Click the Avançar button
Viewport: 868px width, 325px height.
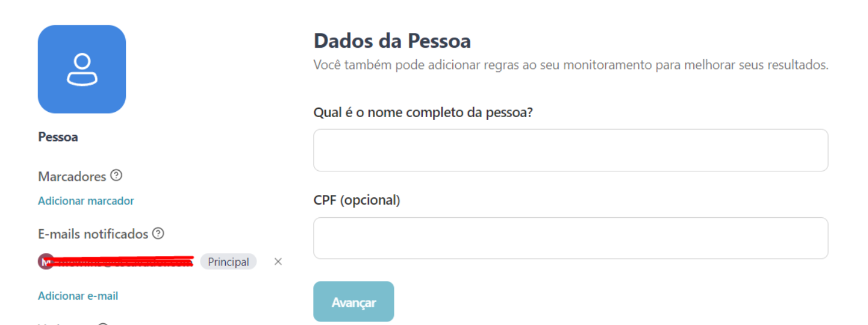point(353,301)
